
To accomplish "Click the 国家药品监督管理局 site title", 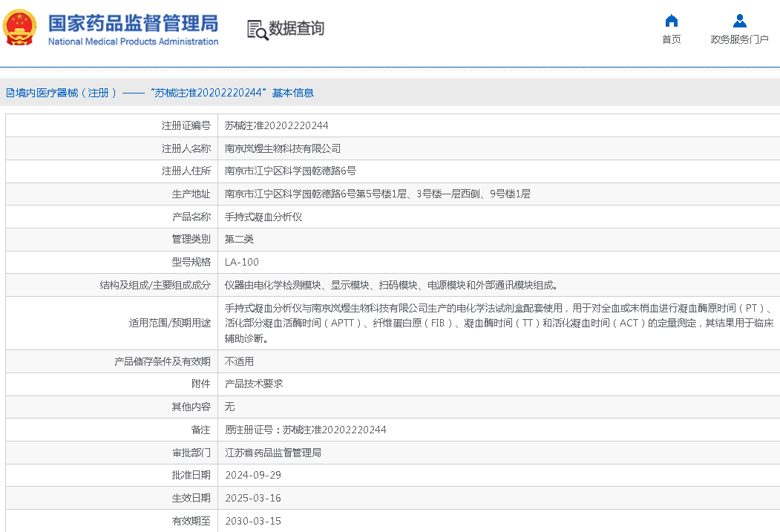I will pyautogui.click(x=133, y=23).
